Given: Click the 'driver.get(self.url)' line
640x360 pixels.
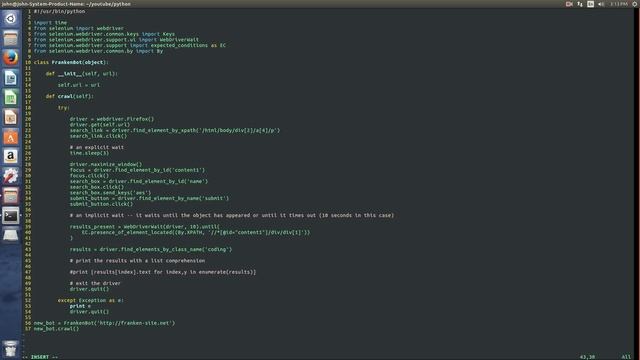Looking at the screenshot, I should tap(100, 125).
